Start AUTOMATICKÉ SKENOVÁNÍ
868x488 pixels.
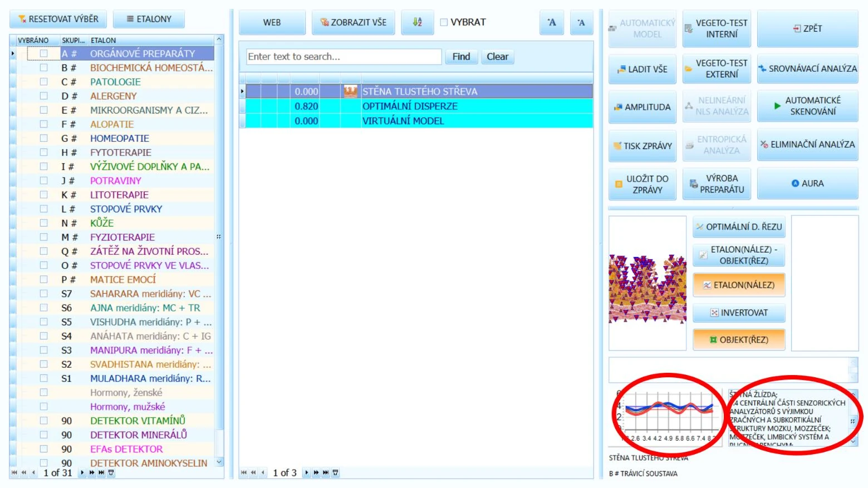[807, 106]
